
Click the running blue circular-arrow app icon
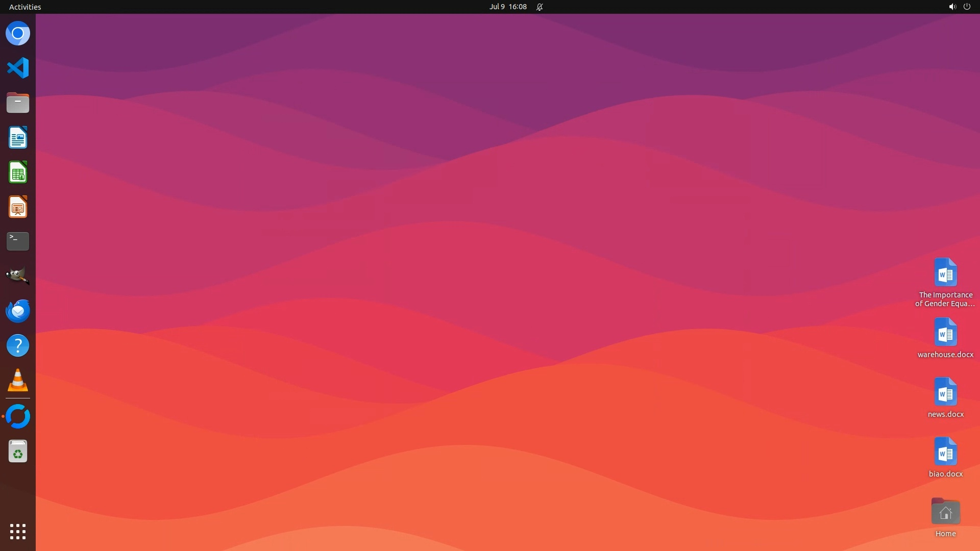[x=18, y=416]
